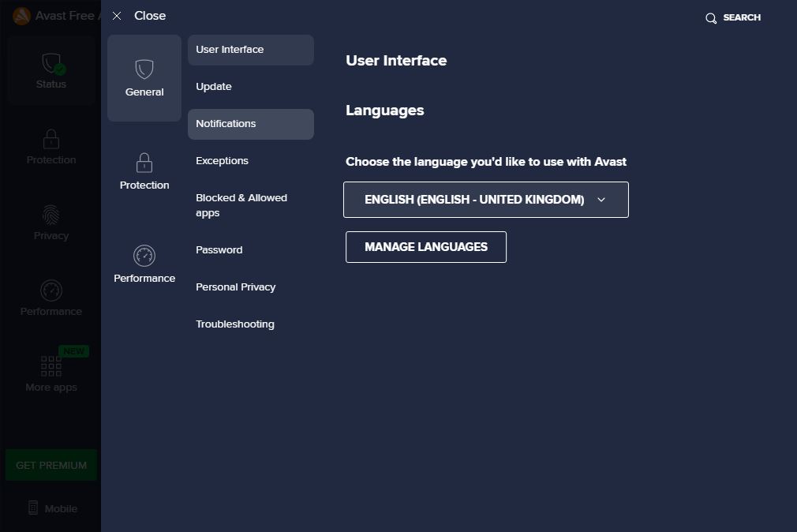Viewport: 797px width, 532px height.
Task: Click the Avast logo icon
Action: [x=22, y=17]
